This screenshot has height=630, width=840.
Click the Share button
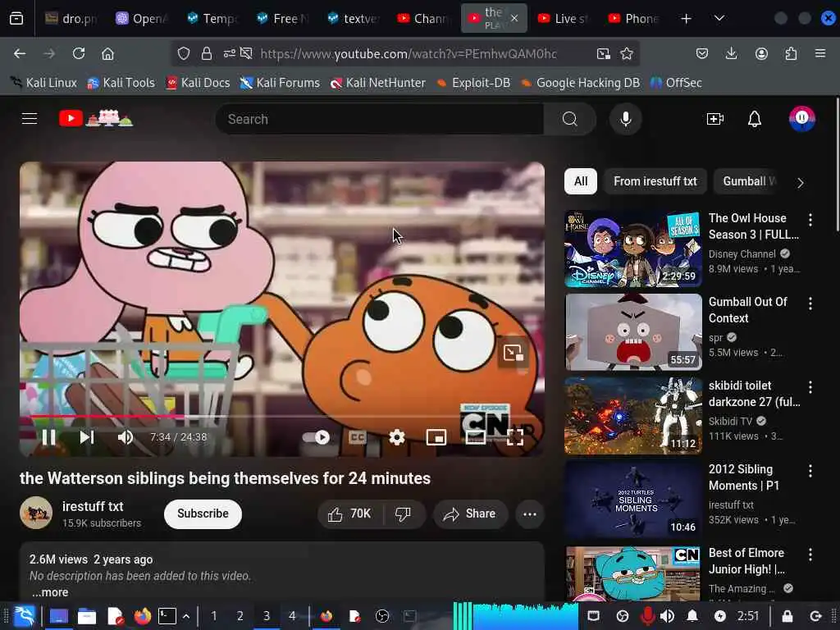pyautogui.click(x=469, y=514)
